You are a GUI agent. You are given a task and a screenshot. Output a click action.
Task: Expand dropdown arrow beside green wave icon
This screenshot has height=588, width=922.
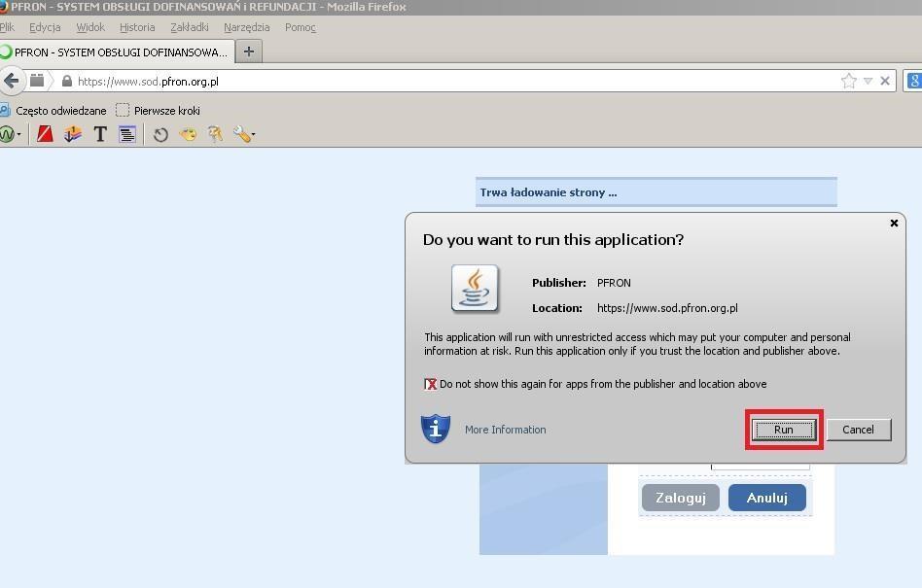(18, 135)
